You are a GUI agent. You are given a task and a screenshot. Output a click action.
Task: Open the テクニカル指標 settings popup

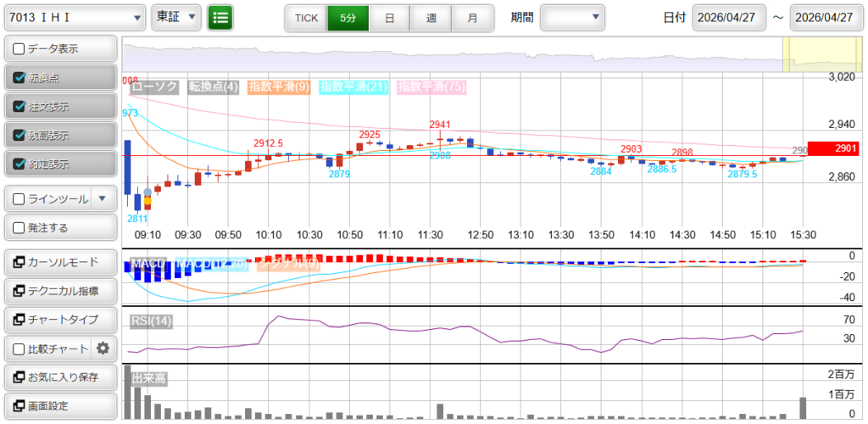click(59, 291)
